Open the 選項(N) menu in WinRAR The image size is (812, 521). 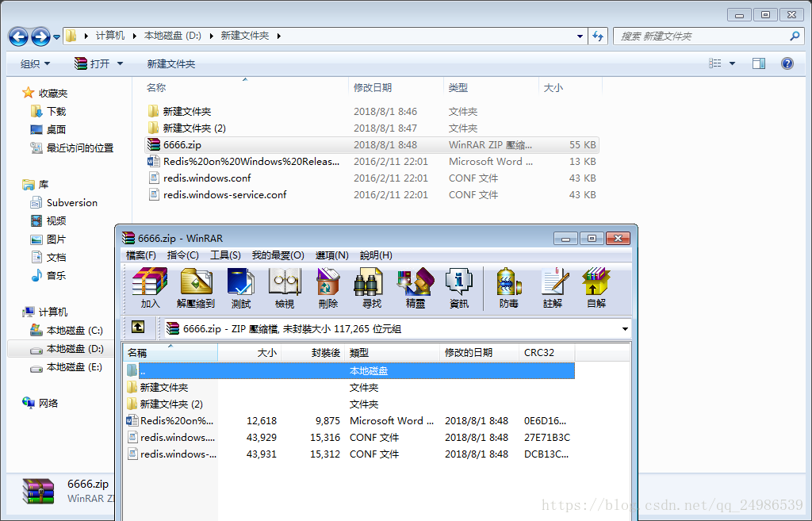pyautogui.click(x=332, y=255)
